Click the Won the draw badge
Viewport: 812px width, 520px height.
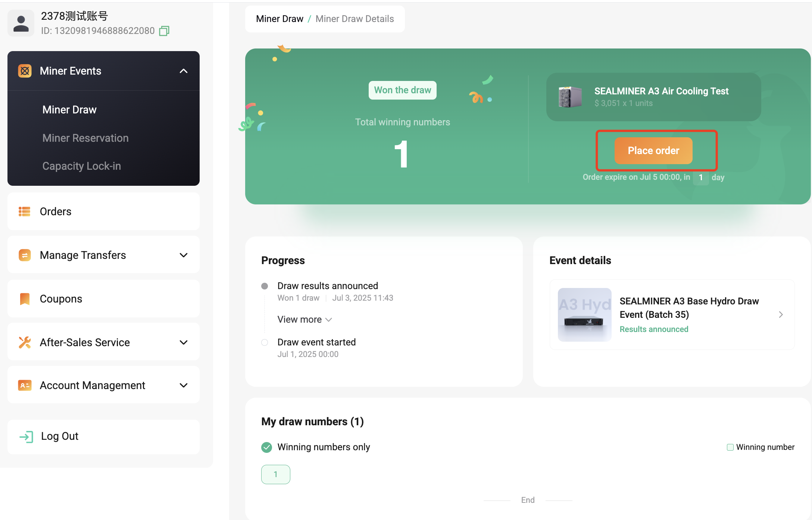402,90
